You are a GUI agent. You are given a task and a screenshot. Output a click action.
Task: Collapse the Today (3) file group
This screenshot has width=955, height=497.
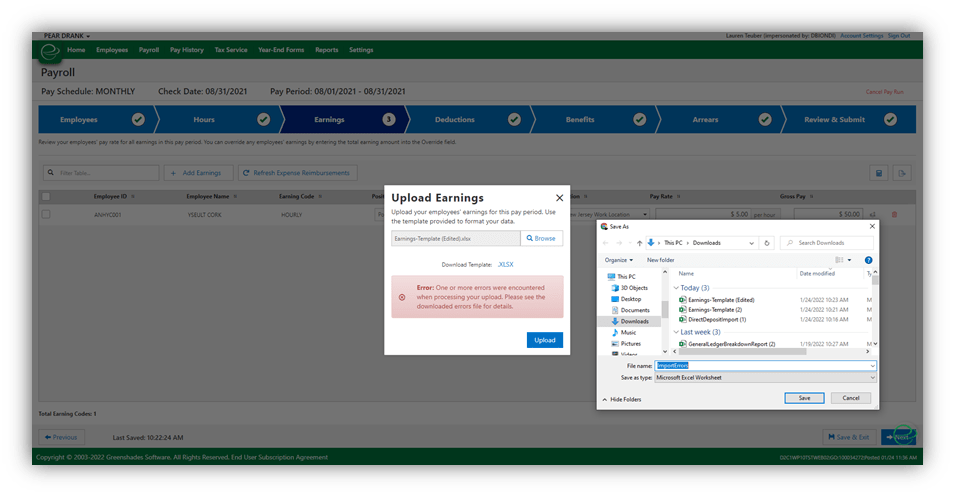tap(674, 287)
